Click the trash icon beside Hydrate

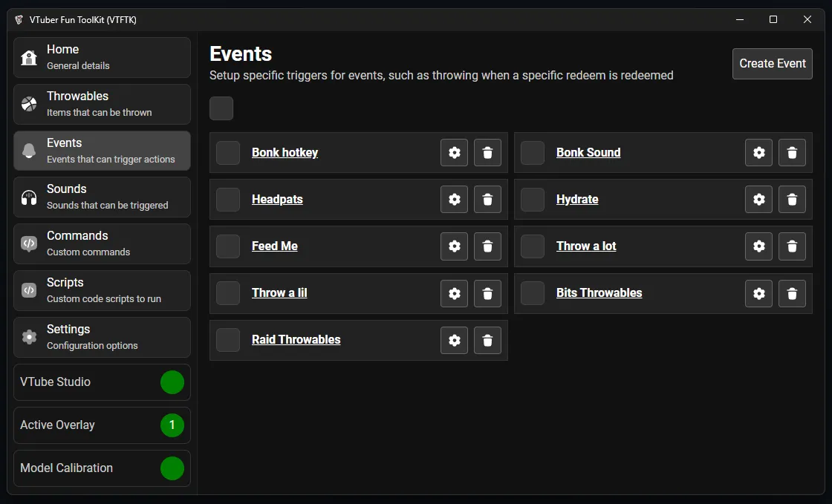pyautogui.click(x=792, y=199)
